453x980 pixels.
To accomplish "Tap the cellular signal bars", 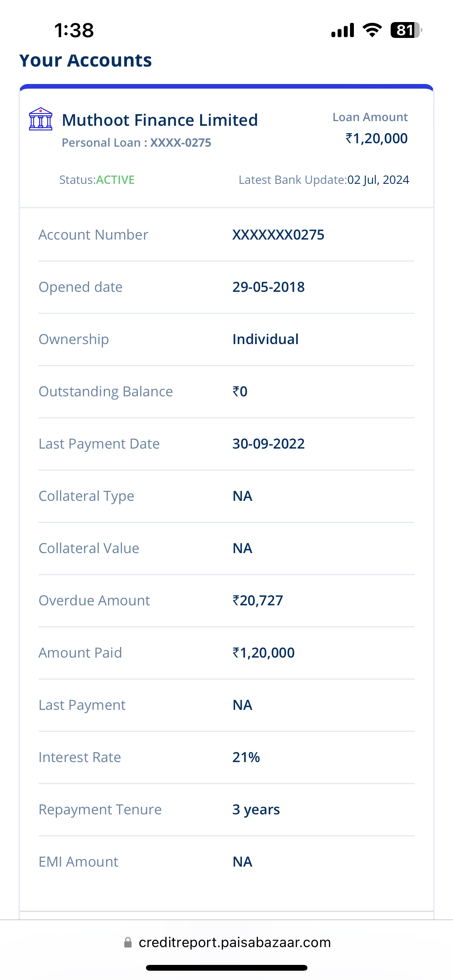I will click(343, 30).
